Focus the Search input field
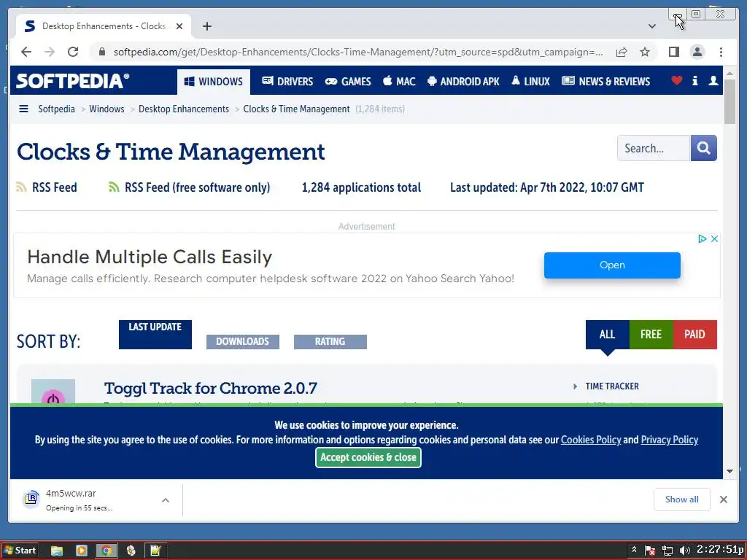This screenshot has height=560, width=747. coord(653,148)
